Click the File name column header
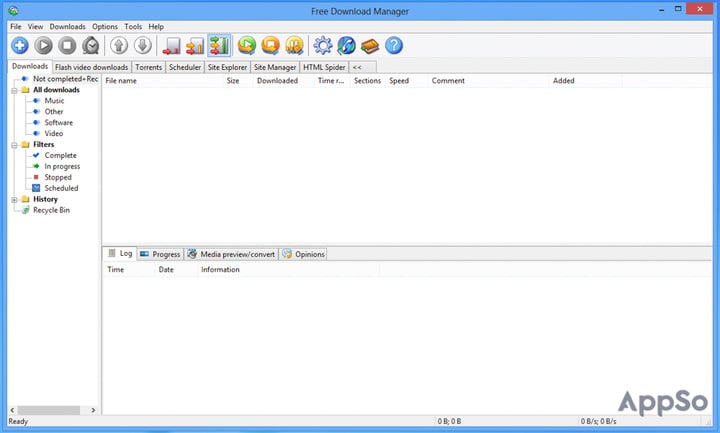Viewport: 720px width, 433px height. (x=121, y=80)
